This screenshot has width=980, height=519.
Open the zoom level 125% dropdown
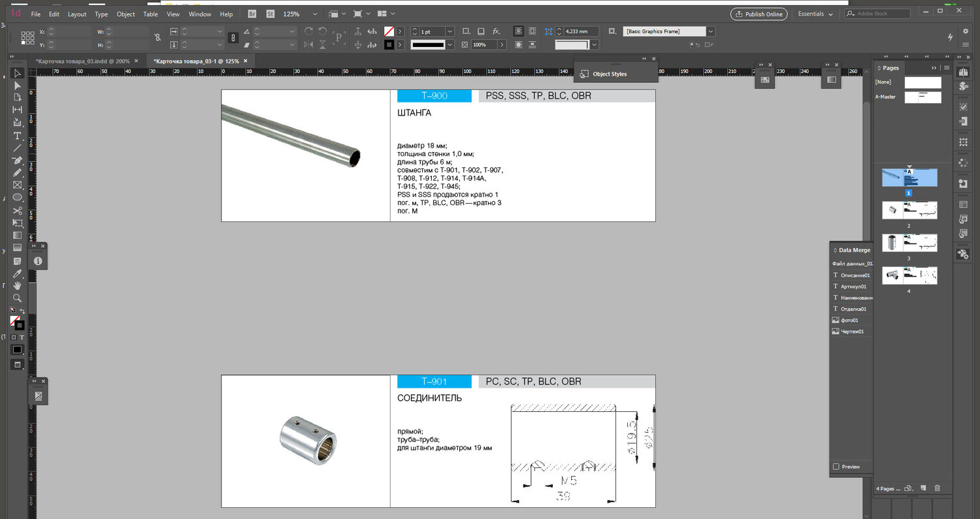coord(315,14)
